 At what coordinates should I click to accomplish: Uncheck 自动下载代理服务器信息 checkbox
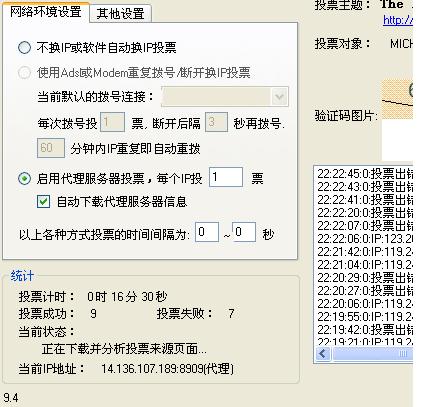(x=43, y=202)
